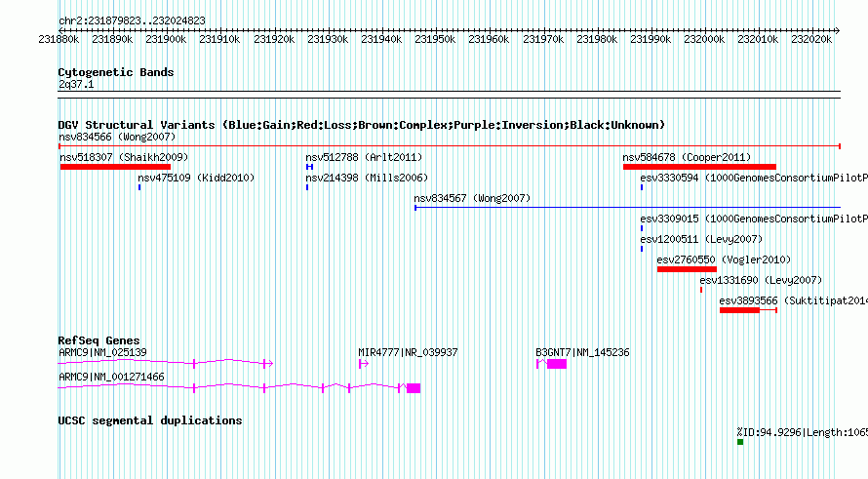The height and width of the screenshot is (479, 868).
Task: Click the B3GNT7 magenta exon block
Action: [557, 364]
